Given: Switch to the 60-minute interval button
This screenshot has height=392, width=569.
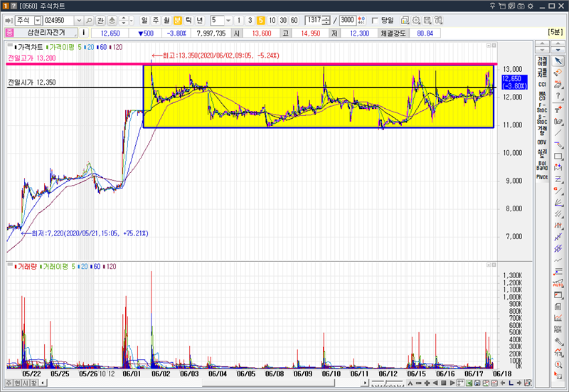Looking at the screenshot, I should pos(294,21).
